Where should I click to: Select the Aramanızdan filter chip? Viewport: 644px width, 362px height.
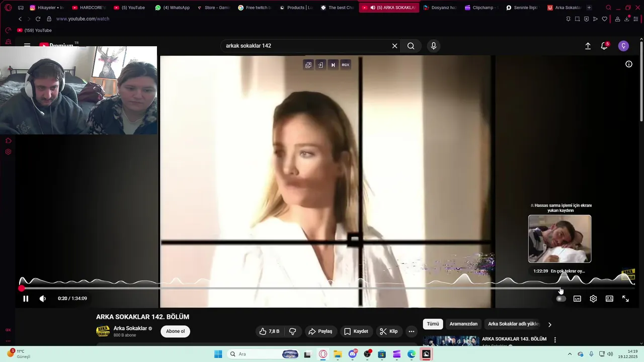tap(463, 324)
